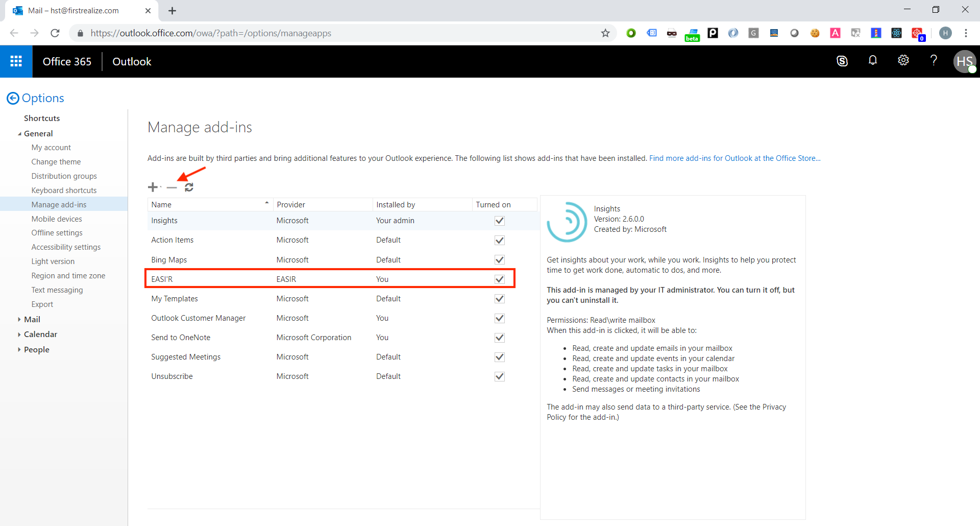Image resolution: width=980 pixels, height=526 pixels.
Task: Open the notifications bell
Action: (873, 61)
